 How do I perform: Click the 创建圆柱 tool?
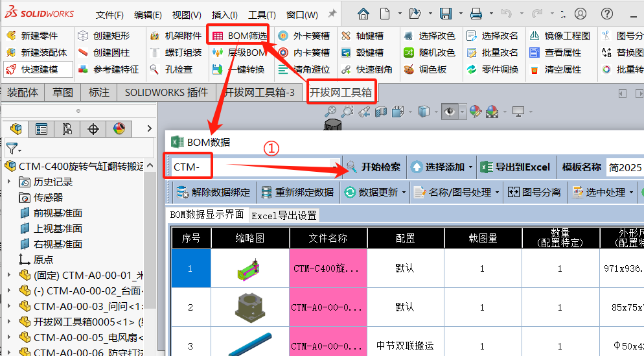[x=104, y=53]
